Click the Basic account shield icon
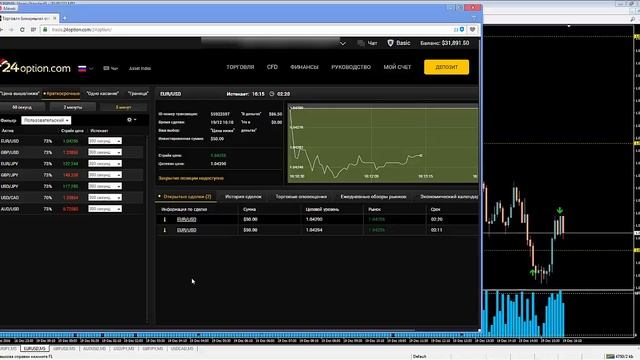640x360 pixels. [390, 43]
